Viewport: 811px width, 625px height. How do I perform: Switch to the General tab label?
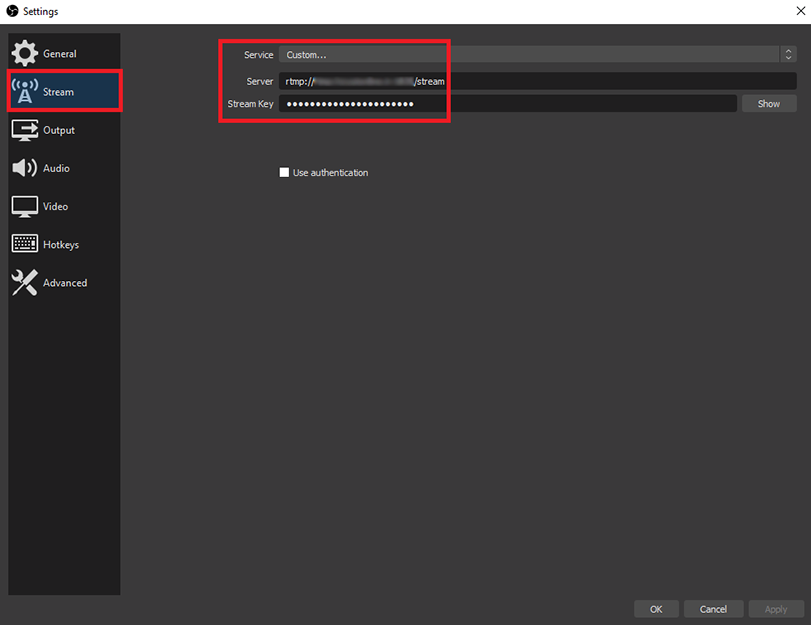59,54
